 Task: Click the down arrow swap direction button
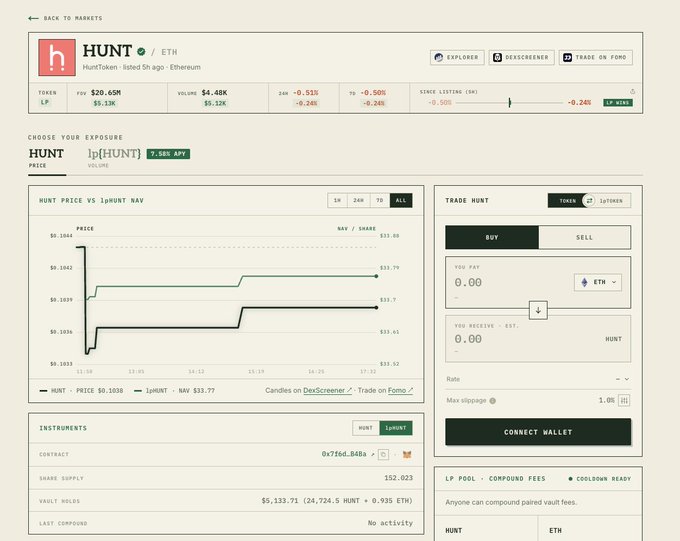point(538,310)
